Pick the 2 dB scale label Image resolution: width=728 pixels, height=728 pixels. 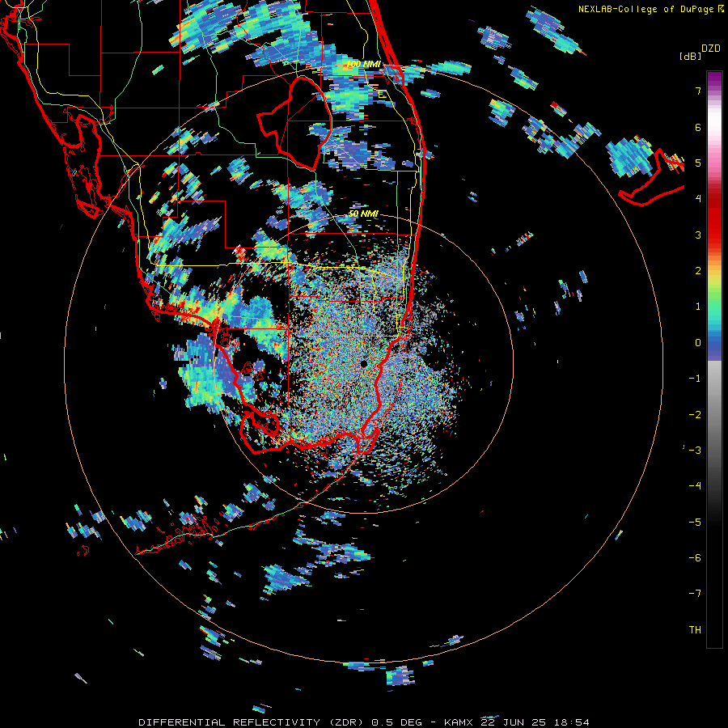698,271
